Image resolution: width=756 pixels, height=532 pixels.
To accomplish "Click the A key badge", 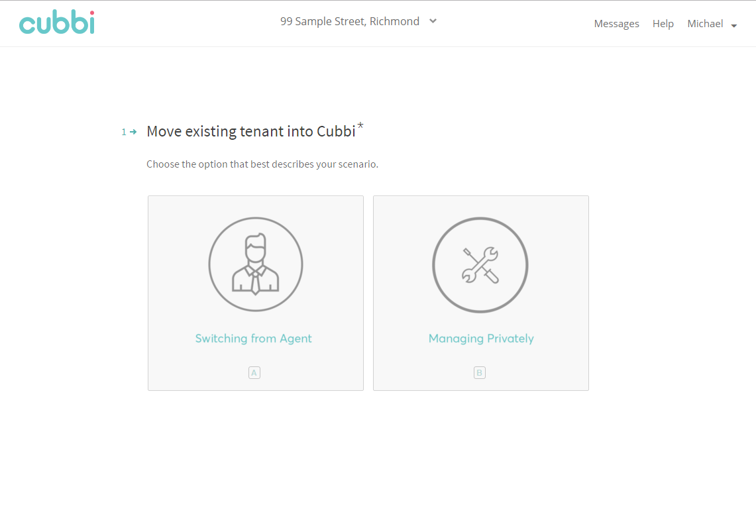I will [254, 373].
